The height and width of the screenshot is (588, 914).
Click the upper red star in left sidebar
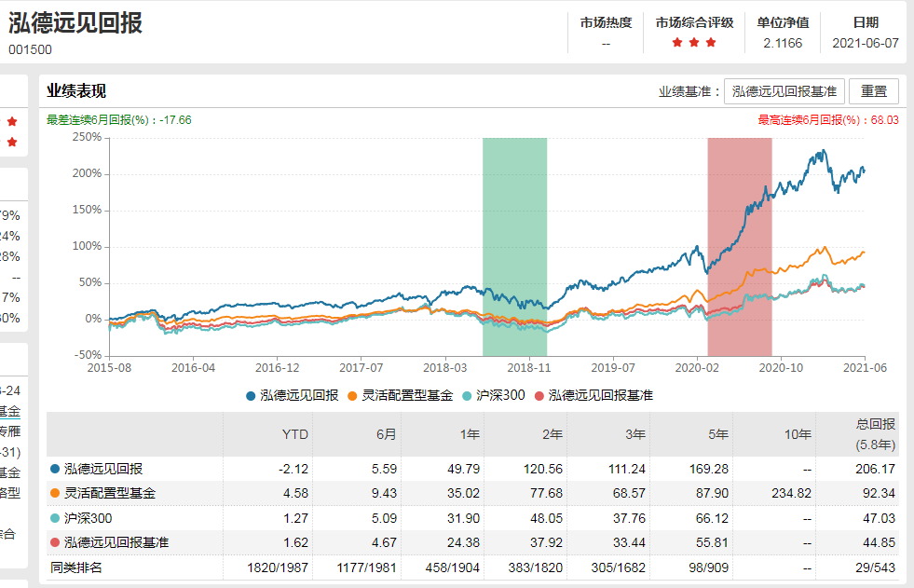(12, 122)
